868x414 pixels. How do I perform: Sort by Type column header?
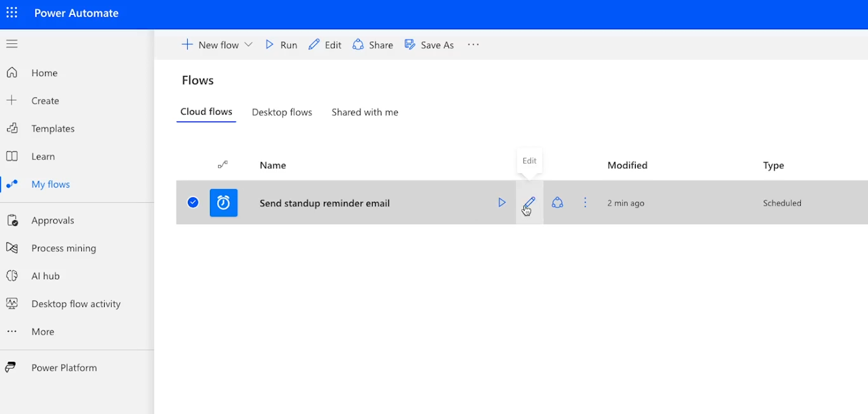(x=774, y=165)
